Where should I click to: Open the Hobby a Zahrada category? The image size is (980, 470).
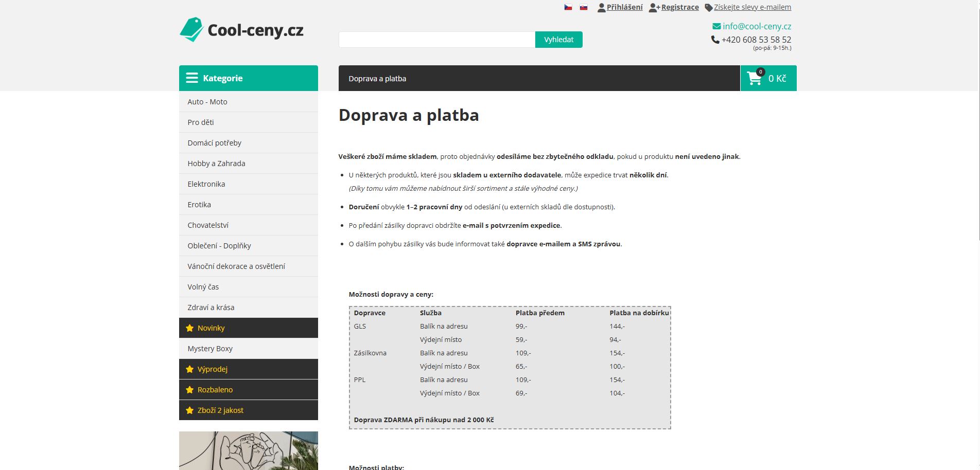click(x=249, y=164)
